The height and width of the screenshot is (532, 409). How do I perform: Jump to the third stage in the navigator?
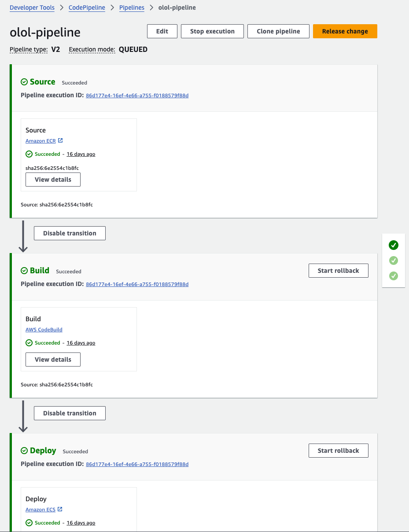[394, 276]
